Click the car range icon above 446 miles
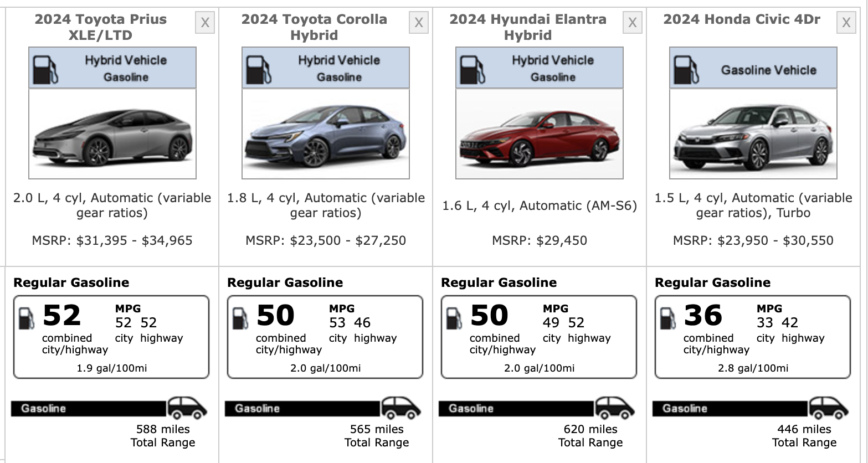 (828, 409)
